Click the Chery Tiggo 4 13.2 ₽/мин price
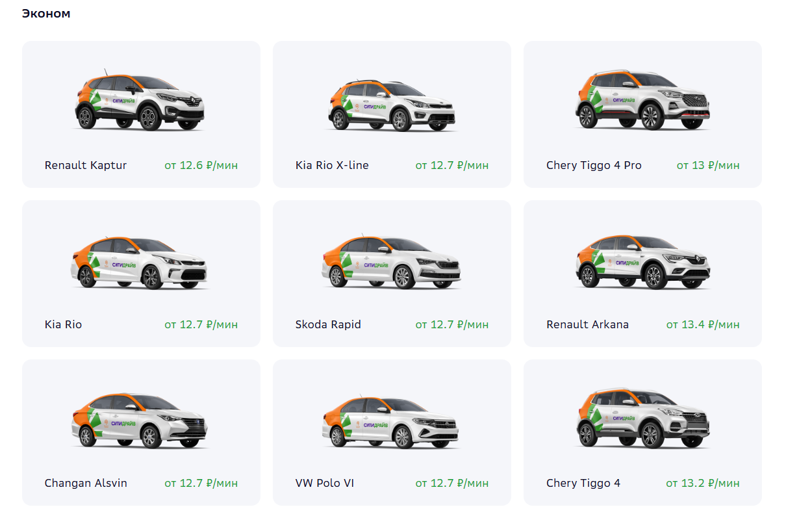812x520 pixels. 703,483
